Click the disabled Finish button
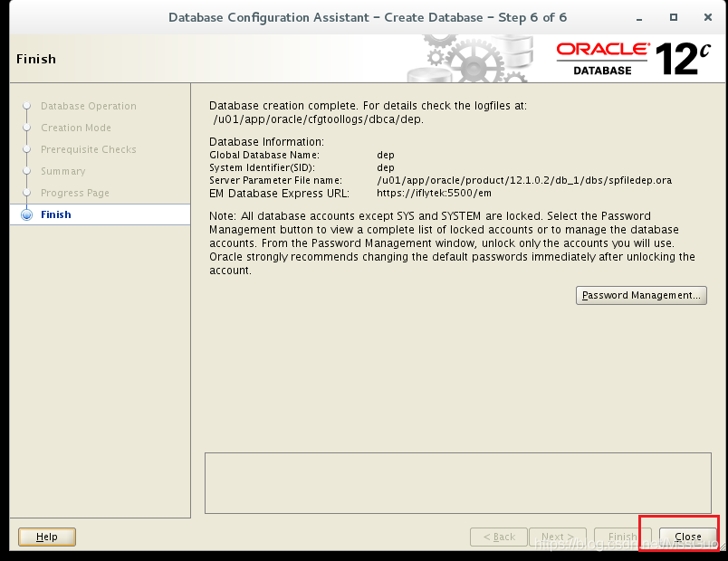728x561 pixels. pos(622,536)
